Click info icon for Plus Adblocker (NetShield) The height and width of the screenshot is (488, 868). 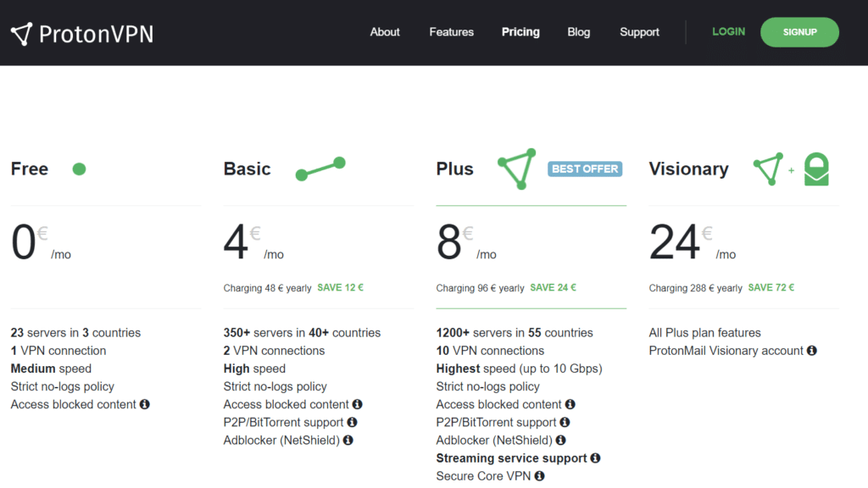click(560, 441)
